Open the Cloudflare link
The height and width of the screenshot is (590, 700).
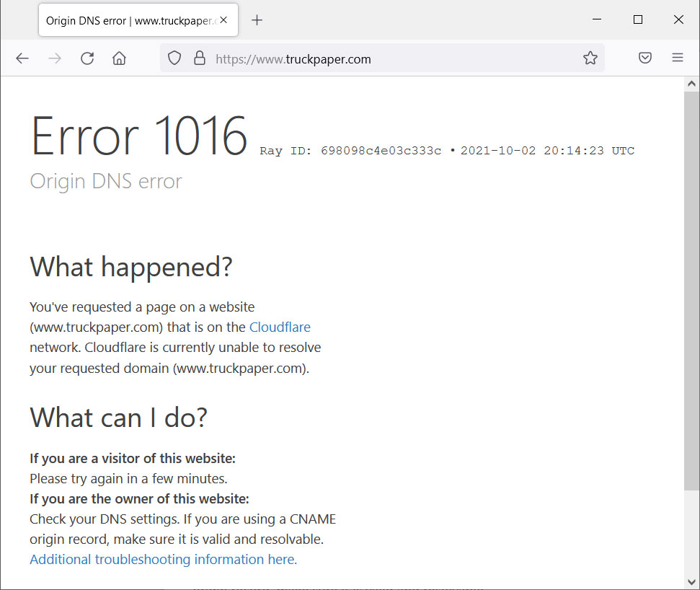click(280, 327)
